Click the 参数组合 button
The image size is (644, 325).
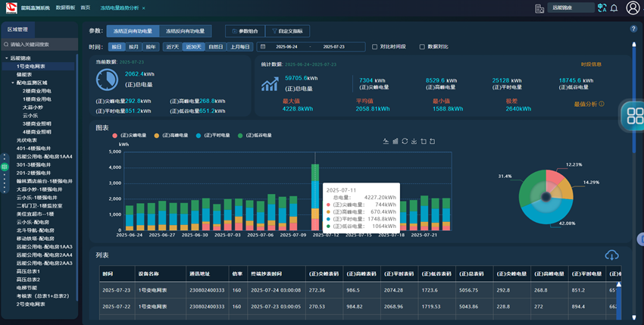245,31
